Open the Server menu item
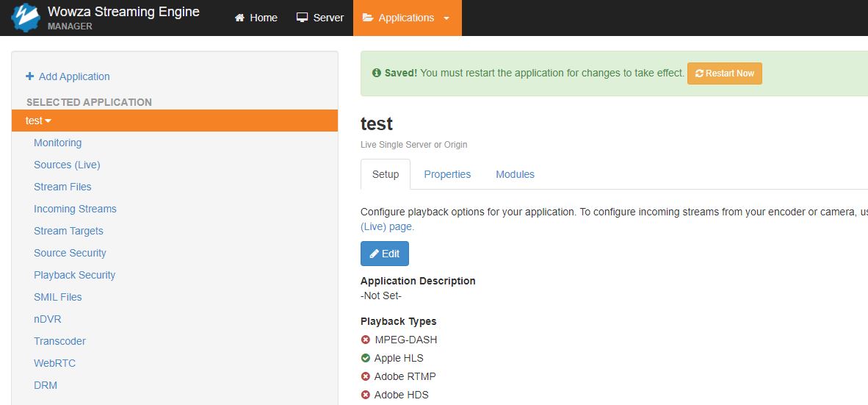The height and width of the screenshot is (405, 868). point(320,18)
